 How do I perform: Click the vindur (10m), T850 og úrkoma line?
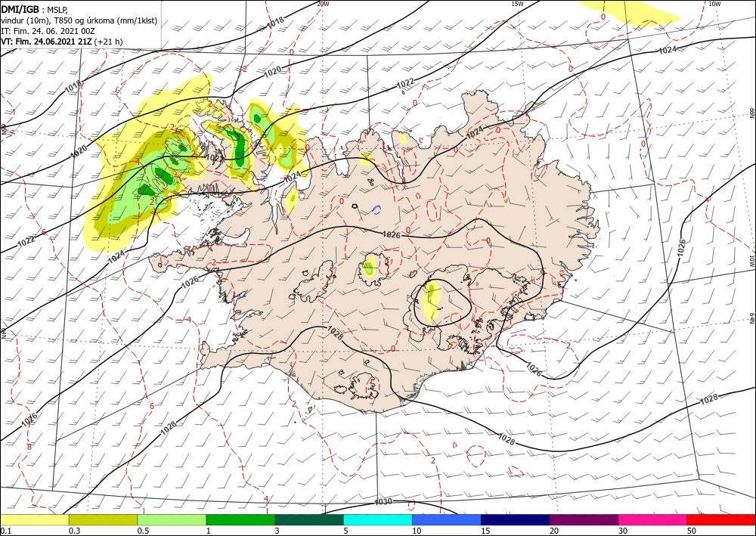[x=79, y=20]
